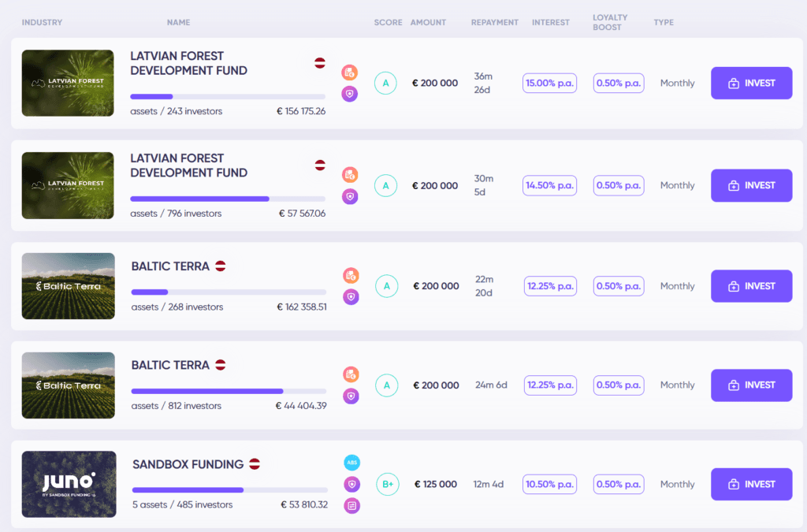Click the 14.50% p.a. interest pill
This screenshot has width=807, height=532.
(549, 185)
